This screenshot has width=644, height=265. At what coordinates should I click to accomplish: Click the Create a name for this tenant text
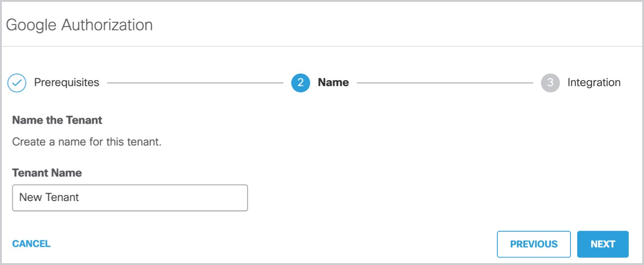pos(87,142)
